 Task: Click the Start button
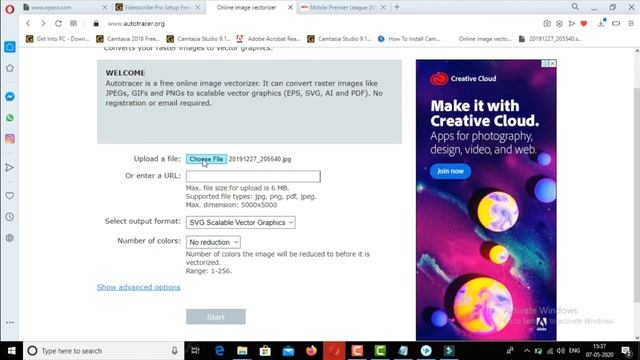tap(216, 317)
